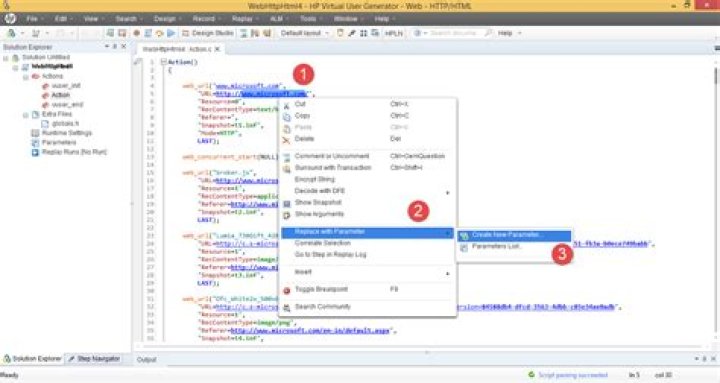This screenshot has height=383, width=720.
Task: Select Action in Solution Explorer
Action: (x=61, y=95)
